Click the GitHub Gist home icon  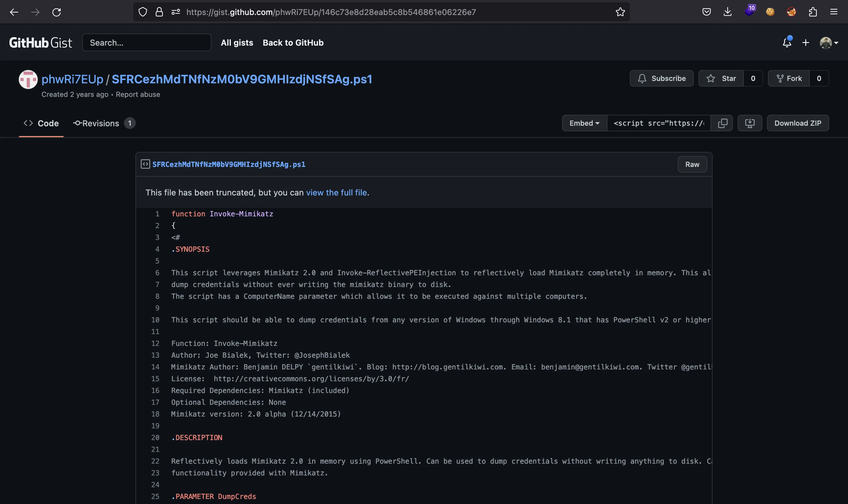coord(40,42)
